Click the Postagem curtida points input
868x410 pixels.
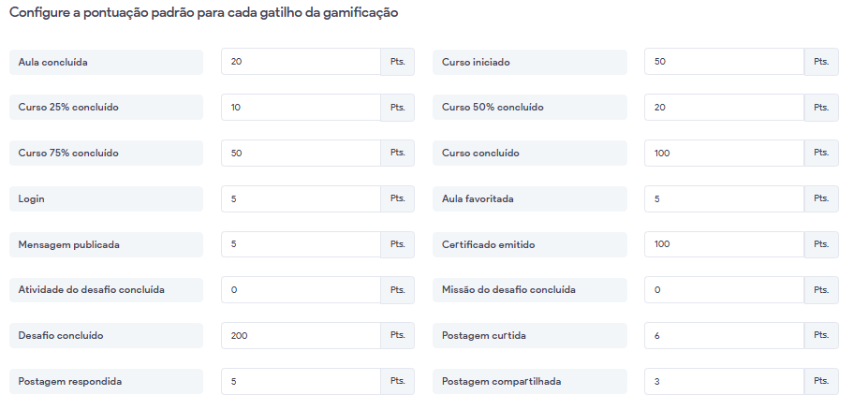tap(724, 335)
